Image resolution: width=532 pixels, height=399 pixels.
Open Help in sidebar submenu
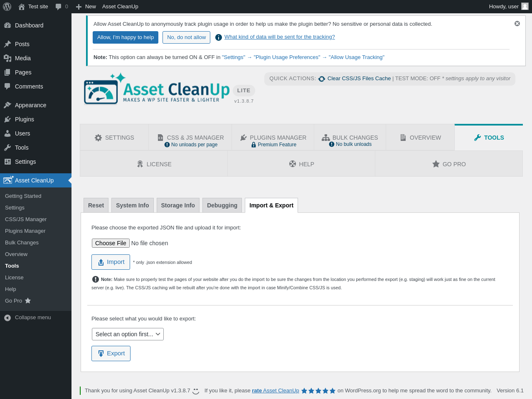point(10,289)
